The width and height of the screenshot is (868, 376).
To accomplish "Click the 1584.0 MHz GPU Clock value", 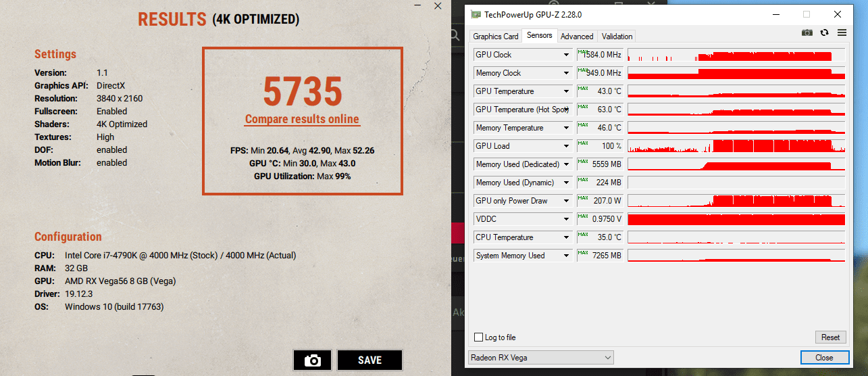I will [x=600, y=55].
